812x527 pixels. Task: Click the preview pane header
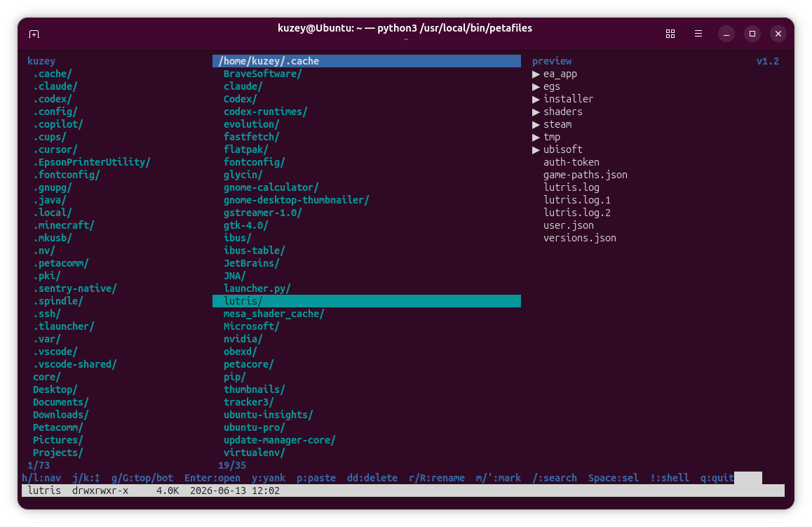pyautogui.click(x=552, y=61)
